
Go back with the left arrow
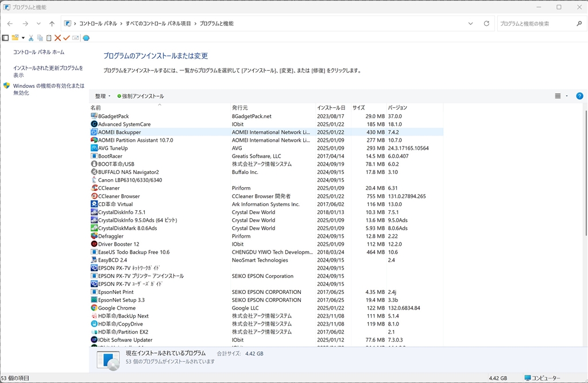[10, 24]
